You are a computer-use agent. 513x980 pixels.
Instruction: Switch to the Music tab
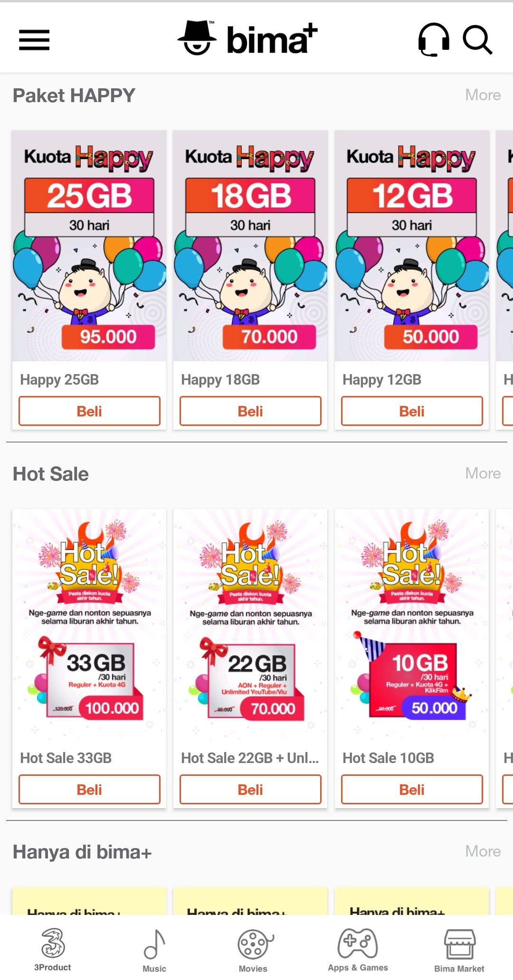(x=154, y=950)
